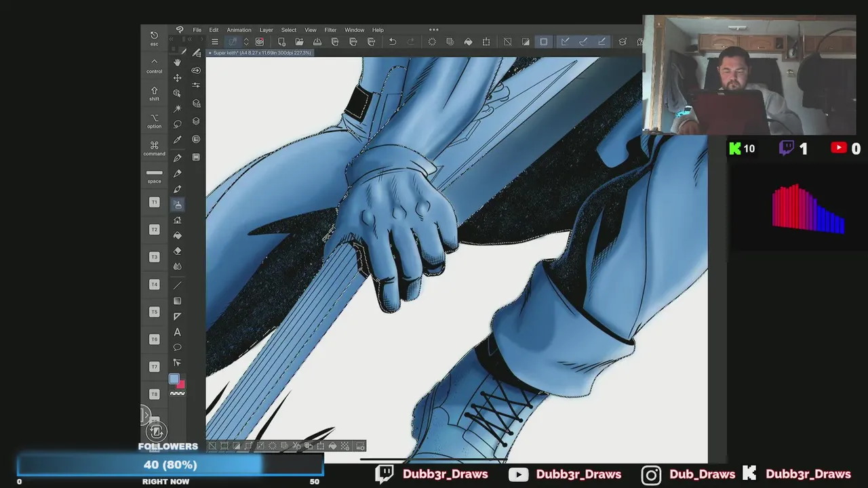Click the command bar Fill bucket icon

[468, 42]
